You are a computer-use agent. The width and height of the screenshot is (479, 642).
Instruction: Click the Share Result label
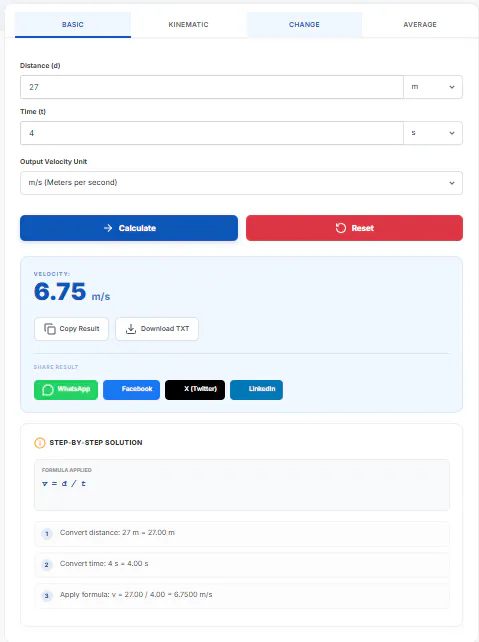56,367
